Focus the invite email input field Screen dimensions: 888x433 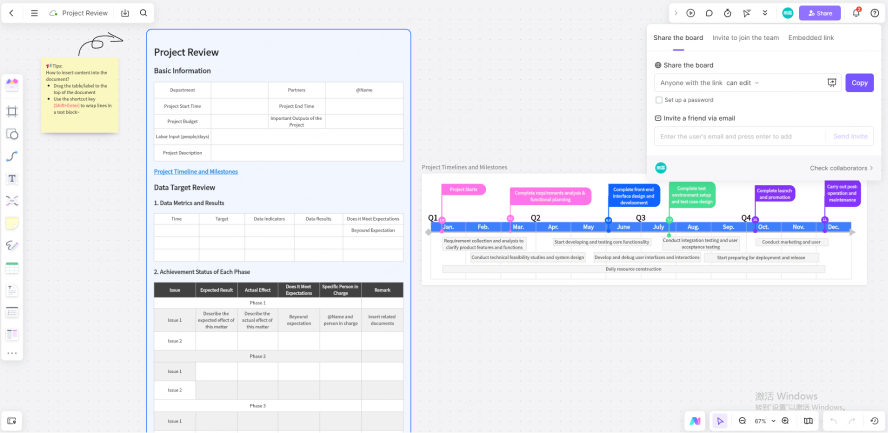pos(740,136)
